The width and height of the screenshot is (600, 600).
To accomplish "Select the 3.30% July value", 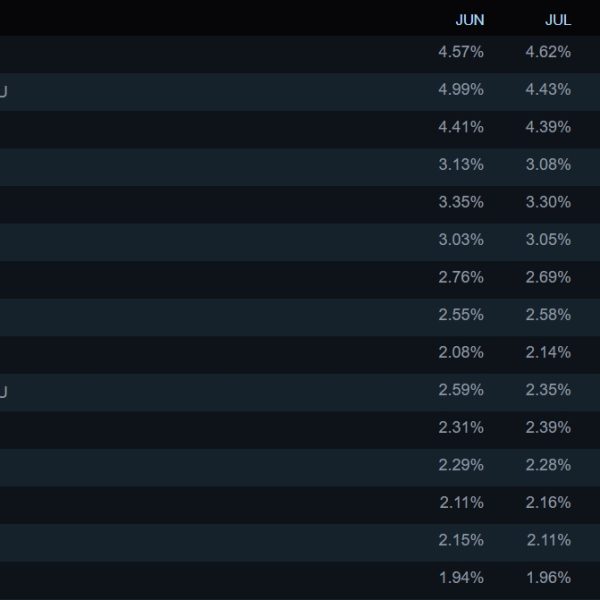I will (548, 202).
